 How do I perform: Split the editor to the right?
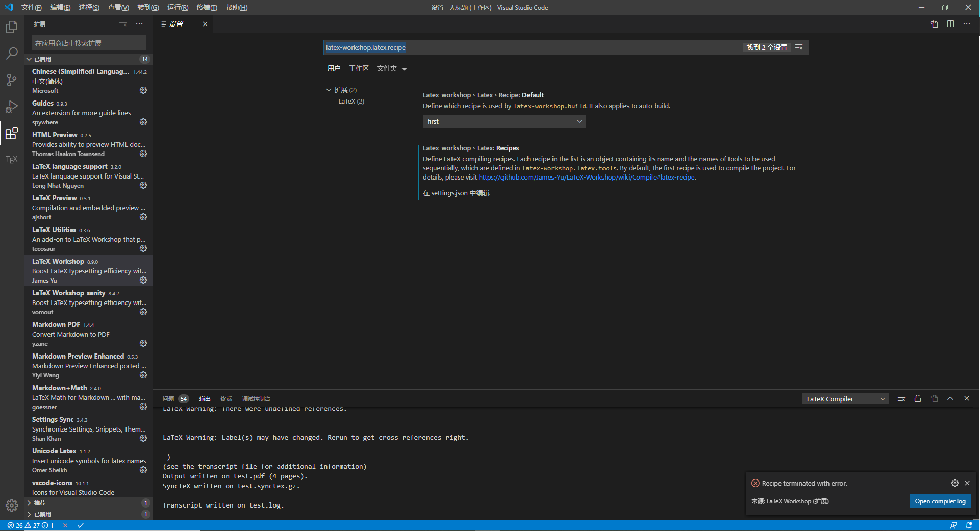click(950, 24)
